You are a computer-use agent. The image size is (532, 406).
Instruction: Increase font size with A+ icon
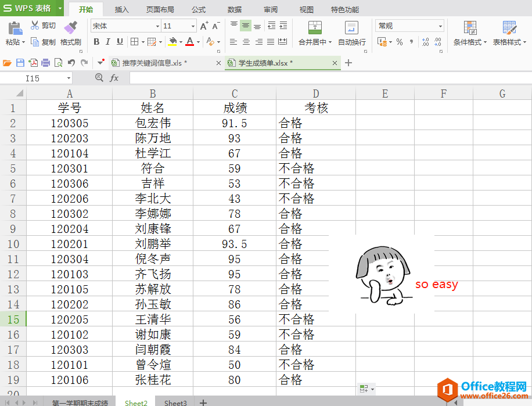[204, 26]
